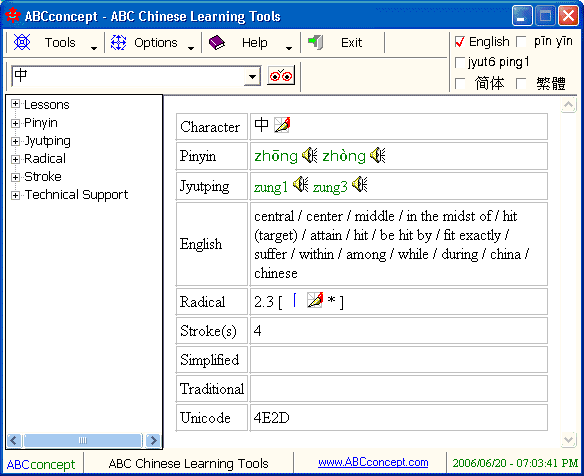Click the stroke-order pencil icon beside 中
Screen dimensions: 584x476
282,125
